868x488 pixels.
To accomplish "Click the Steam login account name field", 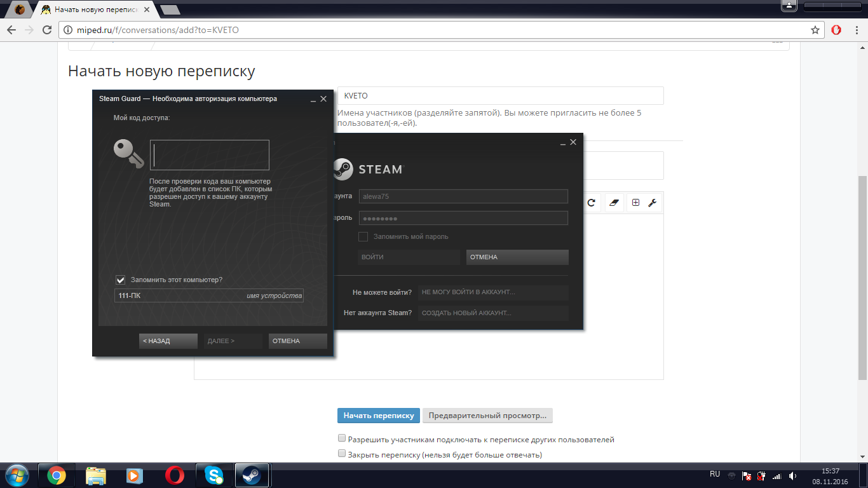I will coord(463,196).
